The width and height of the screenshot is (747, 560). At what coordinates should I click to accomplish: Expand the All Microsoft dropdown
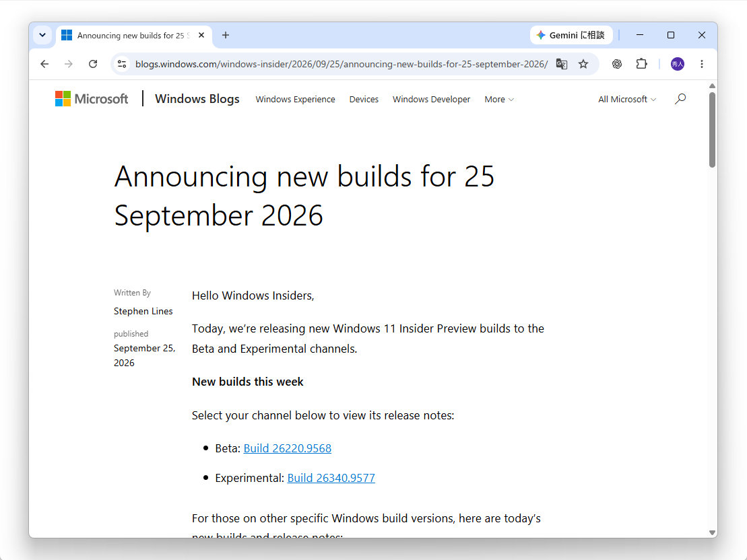[627, 99]
